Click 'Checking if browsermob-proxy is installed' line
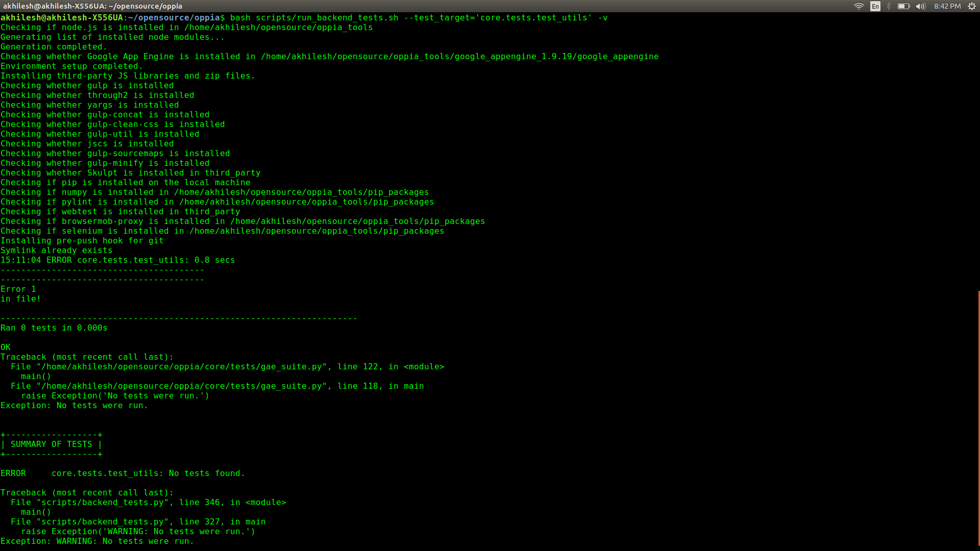Screen dimensions: 980x551 243,221
